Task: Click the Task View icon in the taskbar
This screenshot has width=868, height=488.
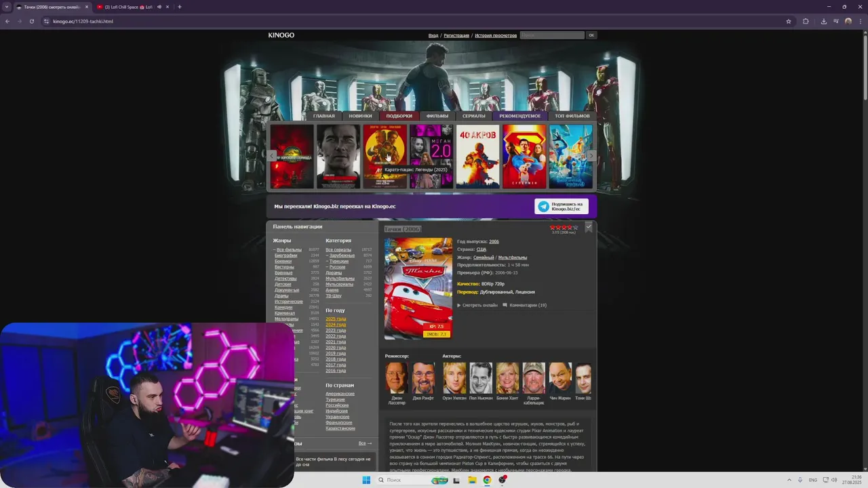Action: point(456,480)
